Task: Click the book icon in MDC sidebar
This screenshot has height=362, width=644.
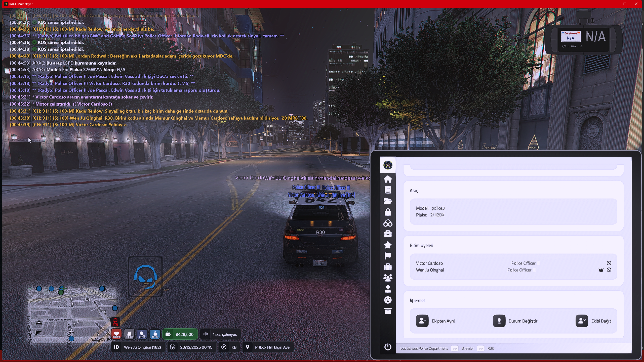Action: tap(388, 190)
